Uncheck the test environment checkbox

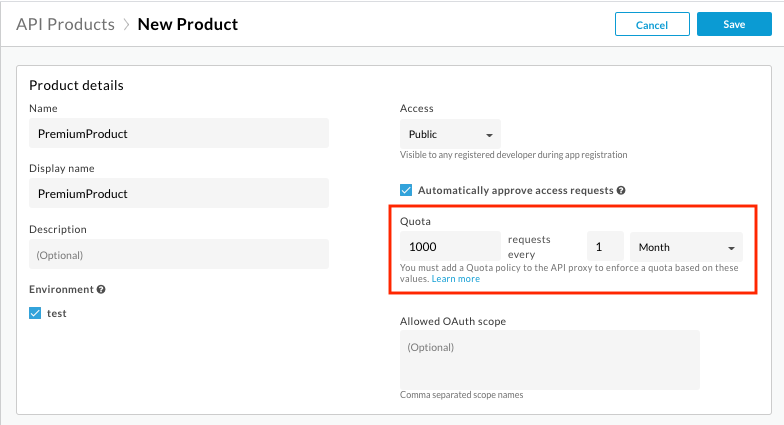tap(36, 313)
